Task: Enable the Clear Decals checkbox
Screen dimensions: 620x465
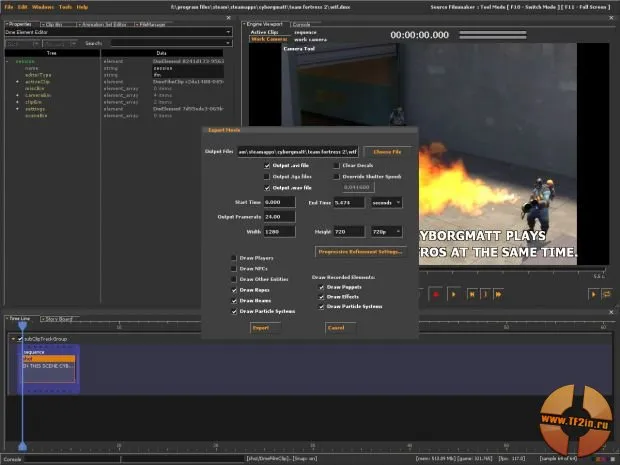Action: click(x=337, y=165)
